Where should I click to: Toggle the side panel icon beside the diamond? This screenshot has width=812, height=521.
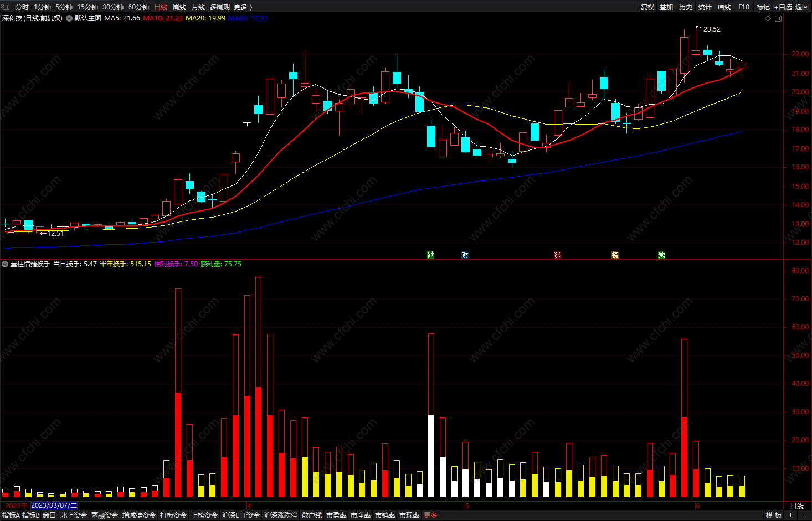(x=778, y=18)
